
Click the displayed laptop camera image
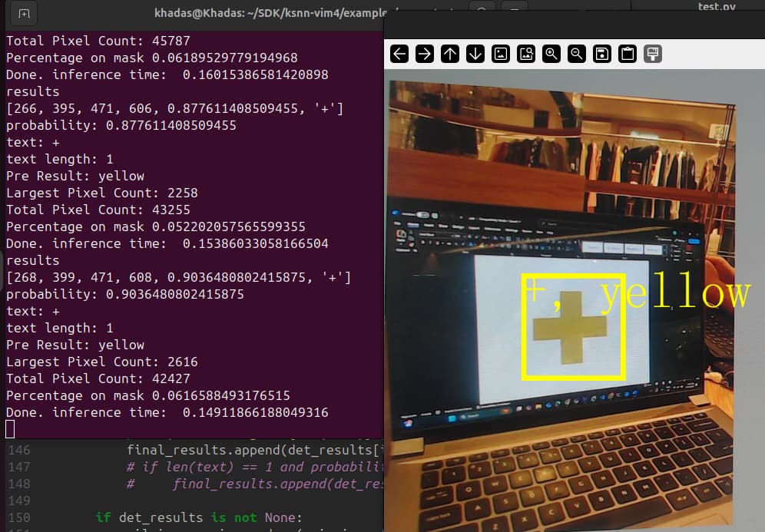click(561, 305)
